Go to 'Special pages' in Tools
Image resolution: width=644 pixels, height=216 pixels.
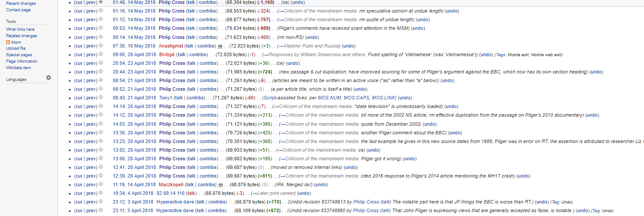[19, 55]
